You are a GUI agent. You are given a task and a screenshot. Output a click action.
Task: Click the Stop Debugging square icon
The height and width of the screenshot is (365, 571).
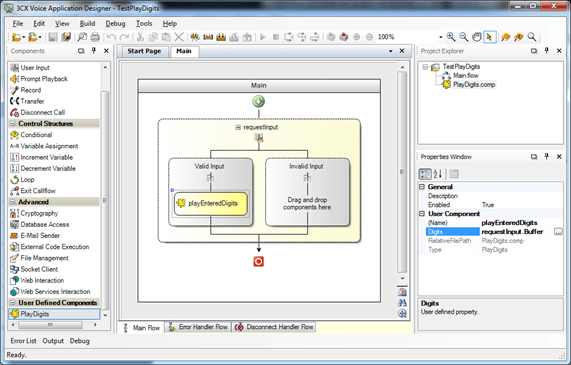coord(276,37)
